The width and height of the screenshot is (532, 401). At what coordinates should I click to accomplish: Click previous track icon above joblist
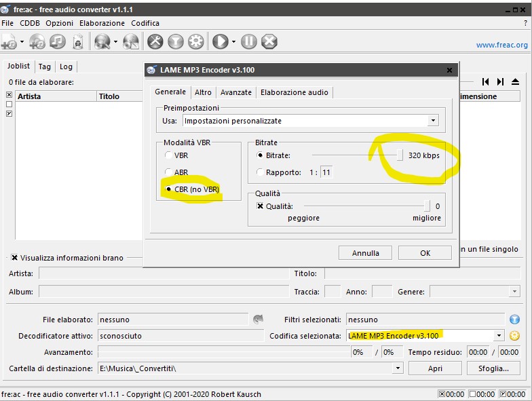pyautogui.click(x=486, y=81)
